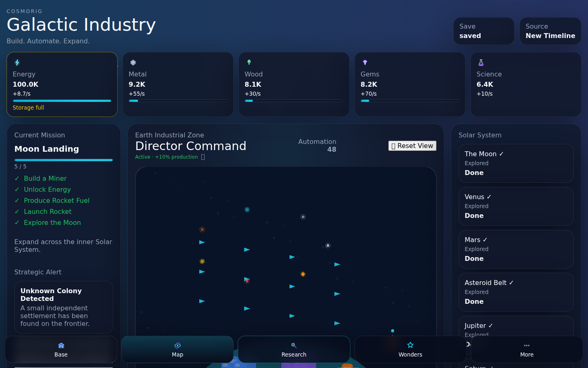The height and width of the screenshot is (368, 588).
Task: Open the Unknown Colony Detected alert
Action: click(64, 307)
